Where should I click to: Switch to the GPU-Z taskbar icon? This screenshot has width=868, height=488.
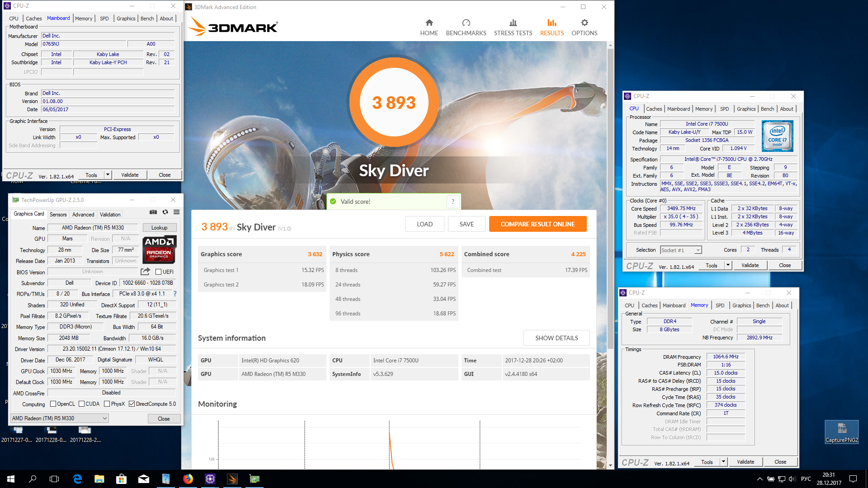(x=255, y=479)
